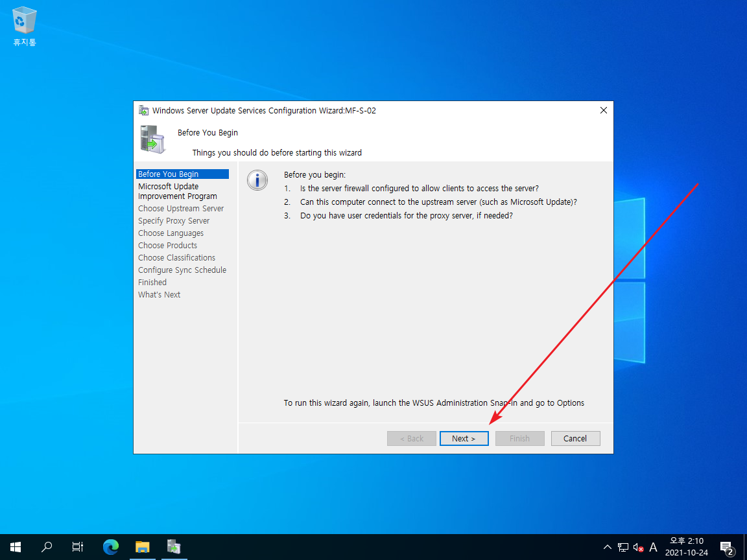Screen dimensions: 747x560
Task: Select Configure Sync Schedule step
Action: [182, 270]
